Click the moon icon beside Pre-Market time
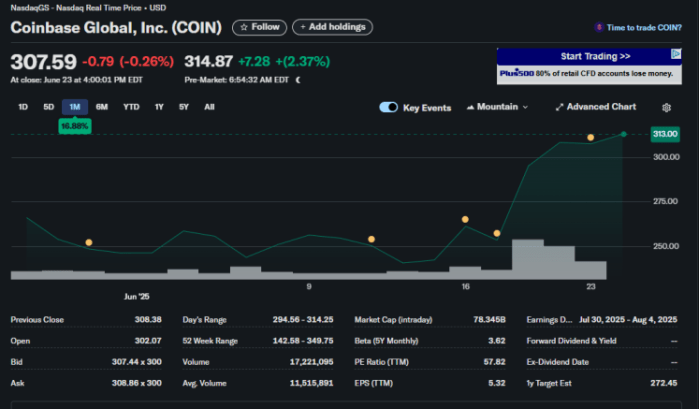 click(x=298, y=79)
